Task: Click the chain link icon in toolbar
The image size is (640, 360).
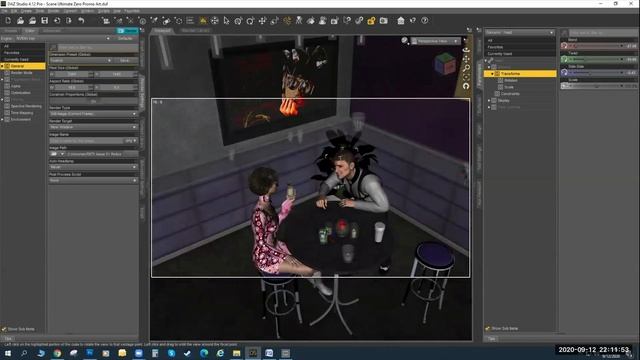Action: click(359, 20)
